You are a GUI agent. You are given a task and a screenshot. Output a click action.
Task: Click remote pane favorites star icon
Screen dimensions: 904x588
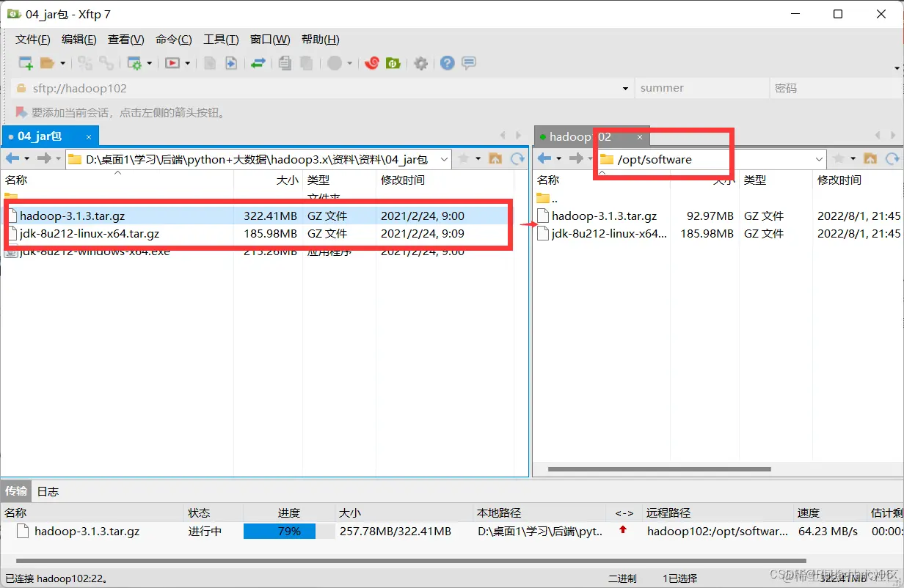(839, 158)
